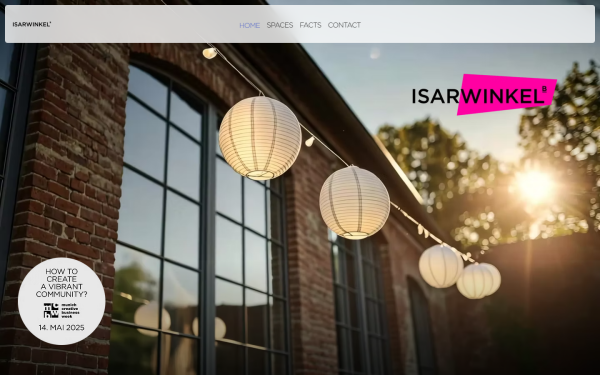Image resolution: width=600 pixels, height=375 pixels.
Task: Open the HOME menu item
Action: [249, 25]
